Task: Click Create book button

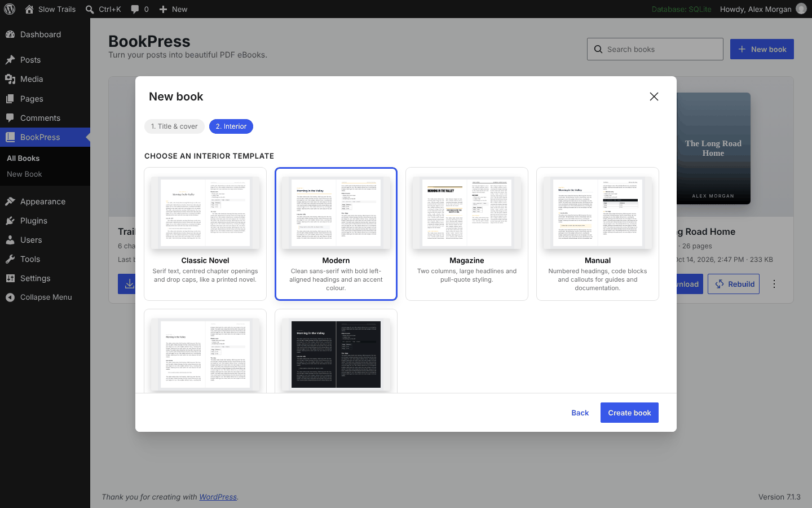Action: click(x=629, y=413)
